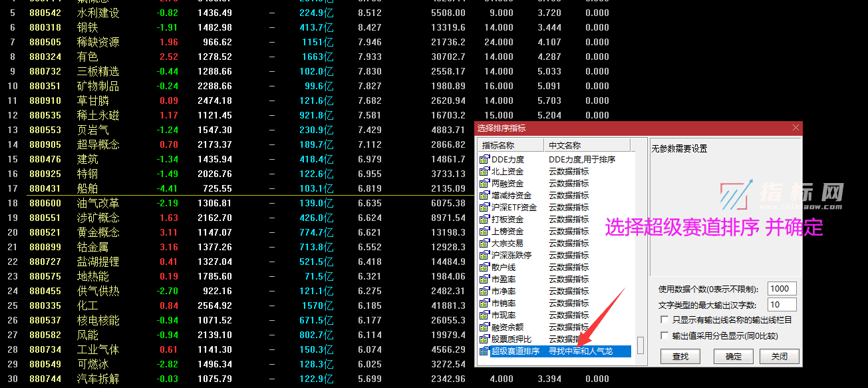
Task: Click 稀土永磁 sector name
Action: [x=98, y=115]
